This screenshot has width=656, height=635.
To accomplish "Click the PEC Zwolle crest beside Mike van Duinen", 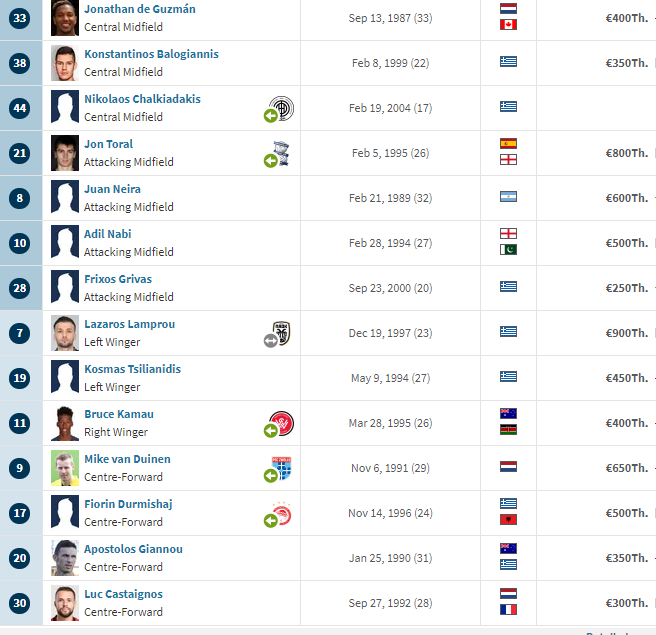I will tap(282, 468).
